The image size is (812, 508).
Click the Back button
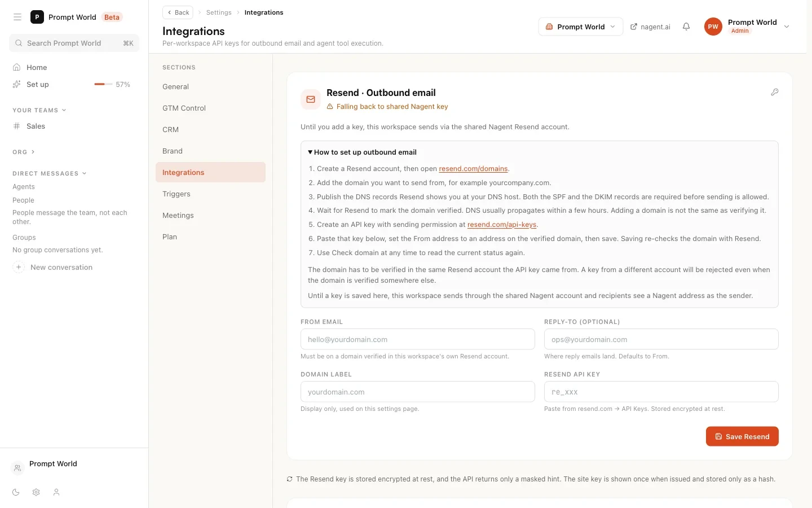click(178, 12)
